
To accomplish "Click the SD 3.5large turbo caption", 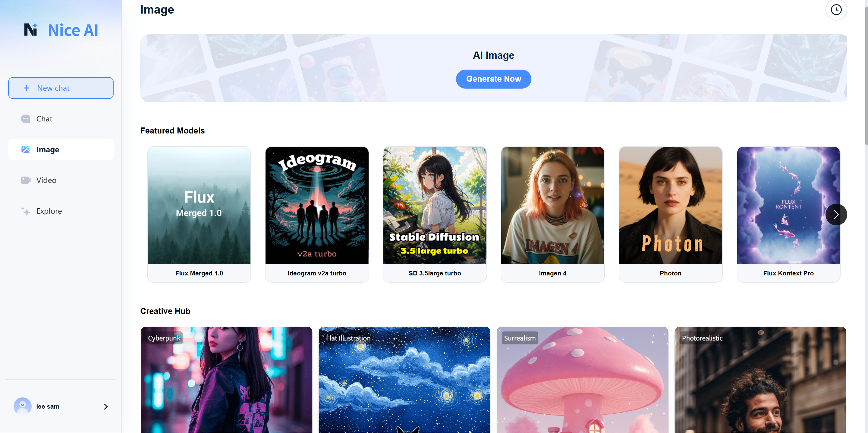I will click(x=435, y=273).
